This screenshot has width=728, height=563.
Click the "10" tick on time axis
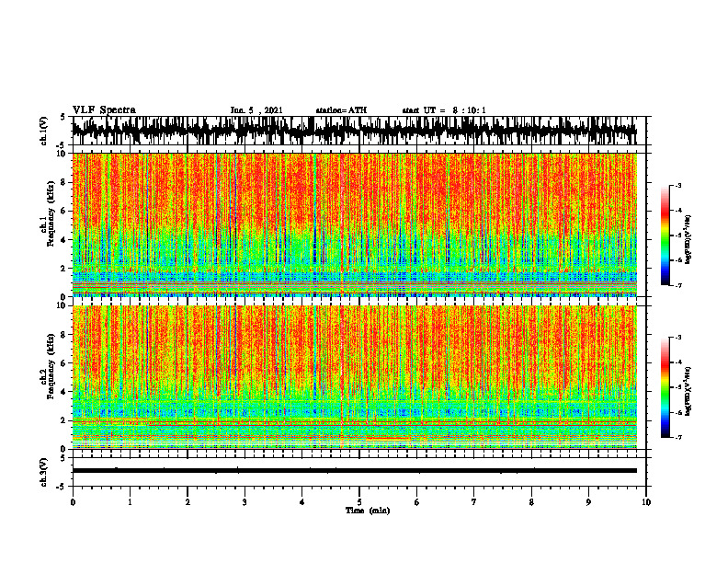(646, 502)
